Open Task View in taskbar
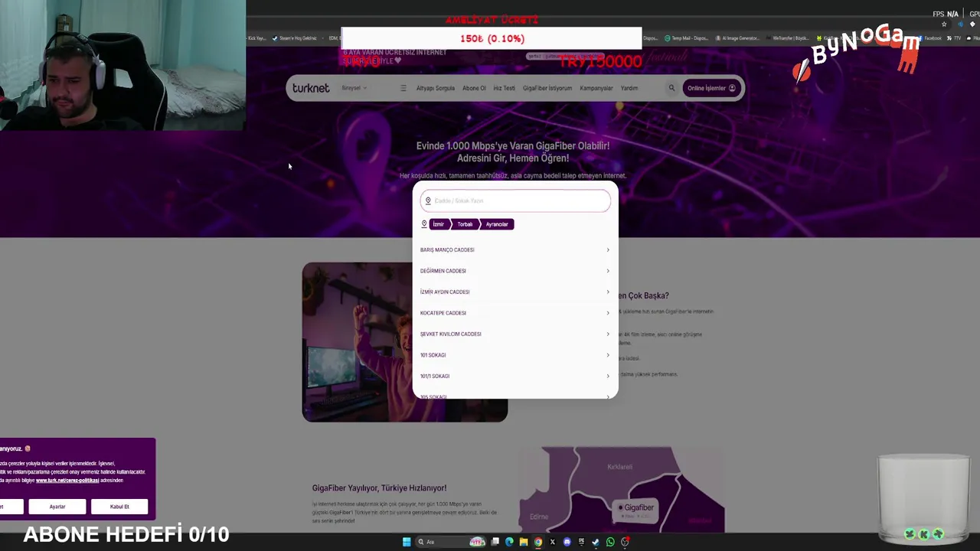The width and height of the screenshot is (980, 551). pos(495,542)
